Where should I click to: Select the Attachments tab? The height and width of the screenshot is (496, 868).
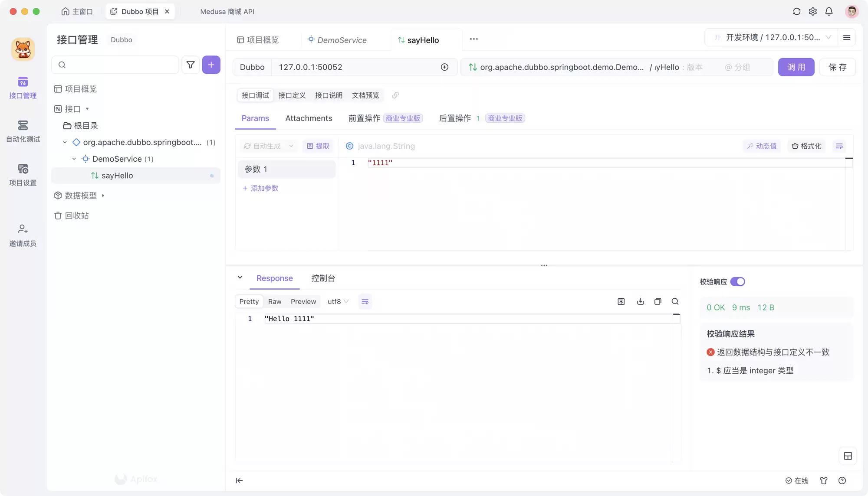(309, 118)
